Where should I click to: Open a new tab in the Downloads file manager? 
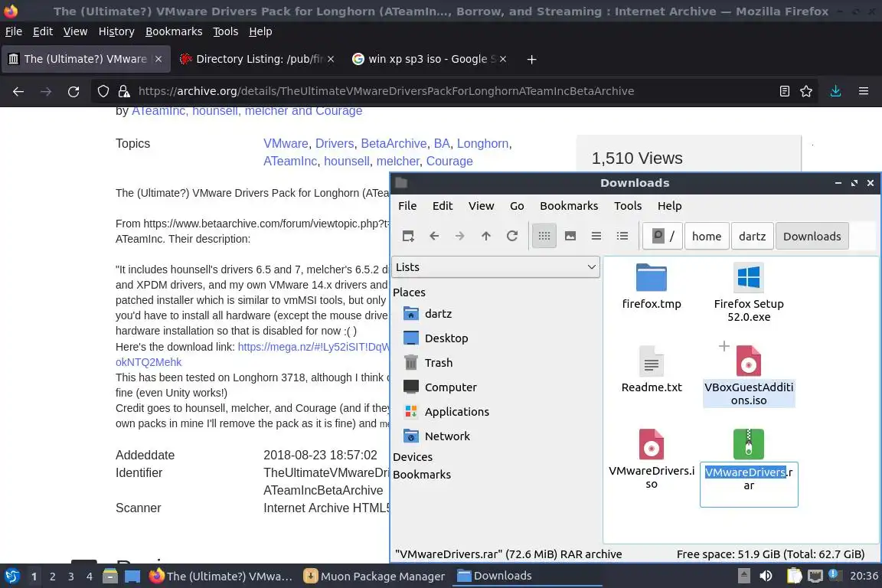click(408, 236)
